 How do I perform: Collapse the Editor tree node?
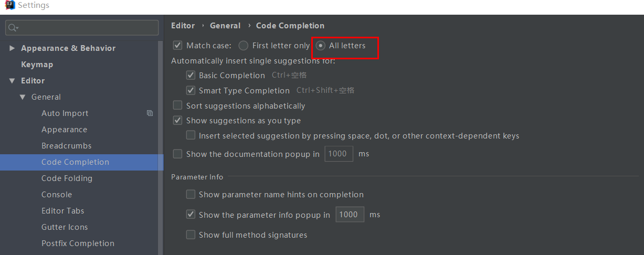(12, 80)
